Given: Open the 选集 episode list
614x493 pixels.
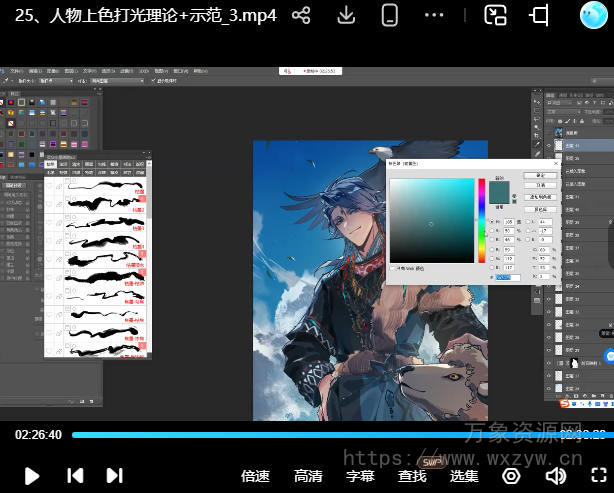Looking at the screenshot, I should point(464,476).
